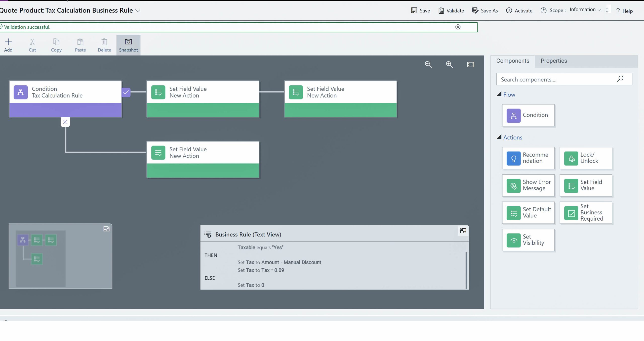Select the Set Visibility action component
The width and height of the screenshot is (644, 341).
[x=528, y=240]
